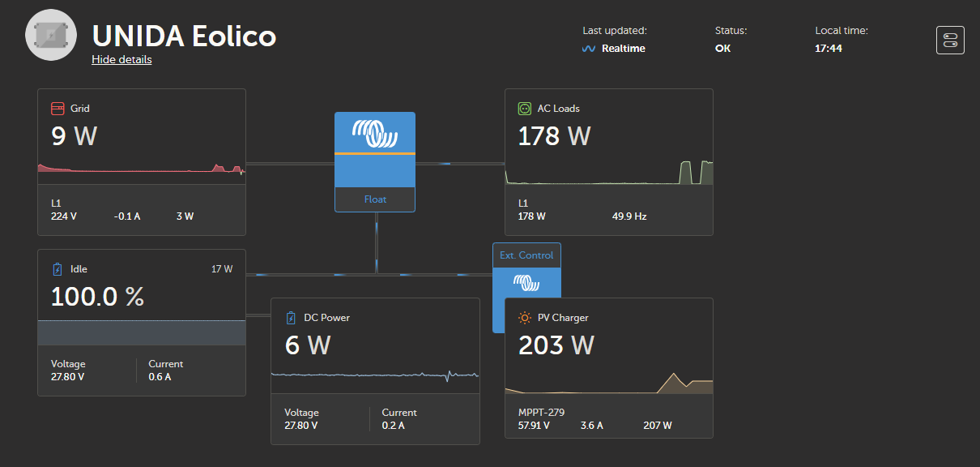Click the PV Charger yield graph
980x467 pixels.
pos(609,383)
